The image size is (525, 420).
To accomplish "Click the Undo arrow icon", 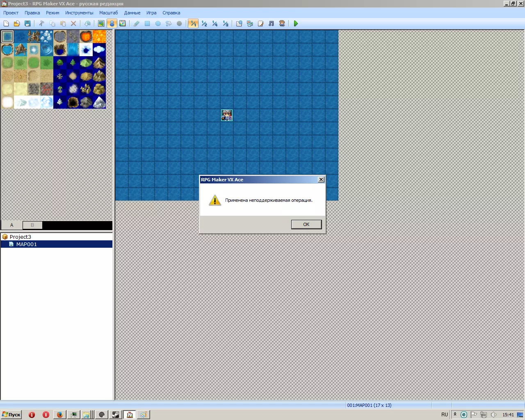I will pyautogui.click(x=87, y=23).
